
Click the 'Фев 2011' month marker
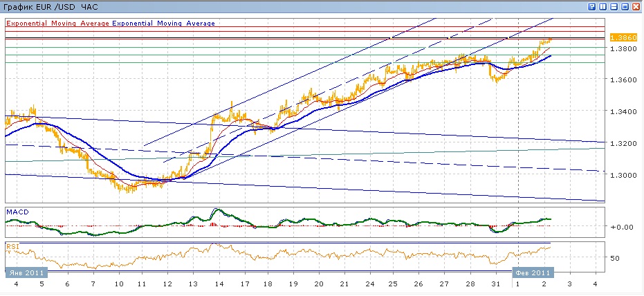click(533, 272)
